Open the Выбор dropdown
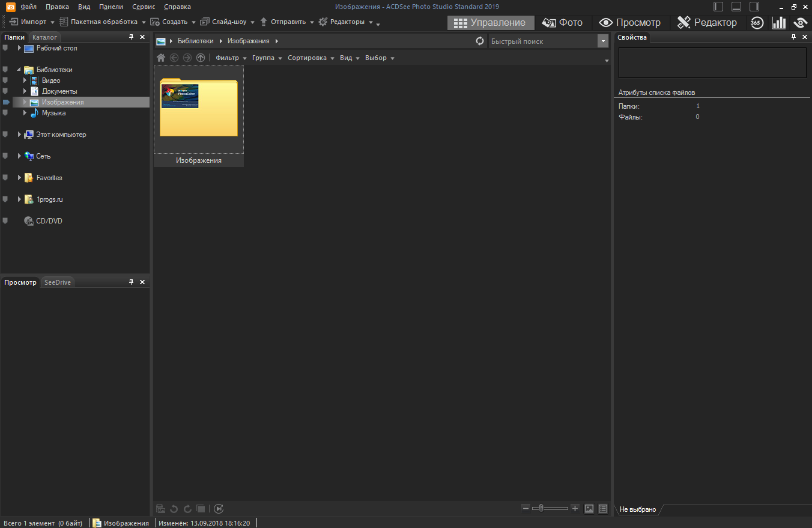Viewport: 812px width, 528px height. (380, 58)
